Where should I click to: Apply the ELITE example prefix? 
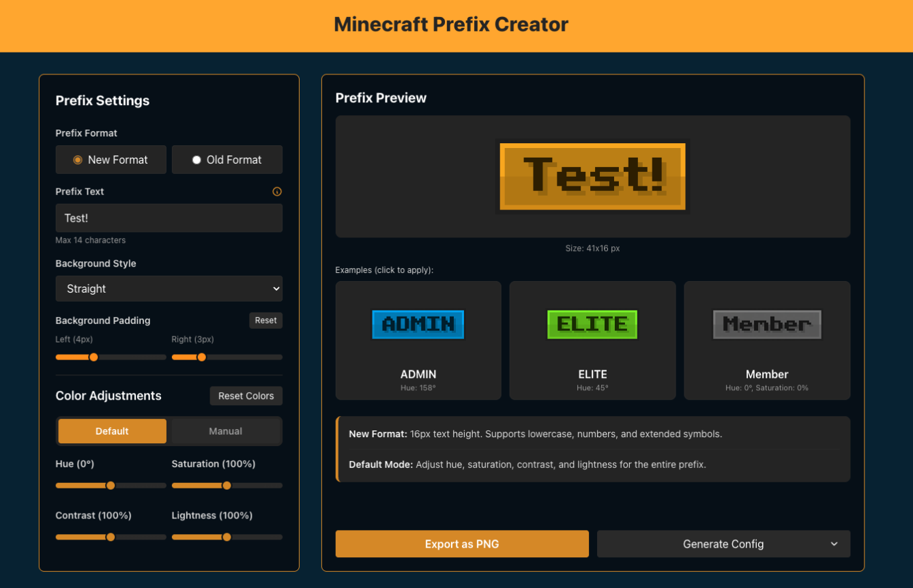592,340
